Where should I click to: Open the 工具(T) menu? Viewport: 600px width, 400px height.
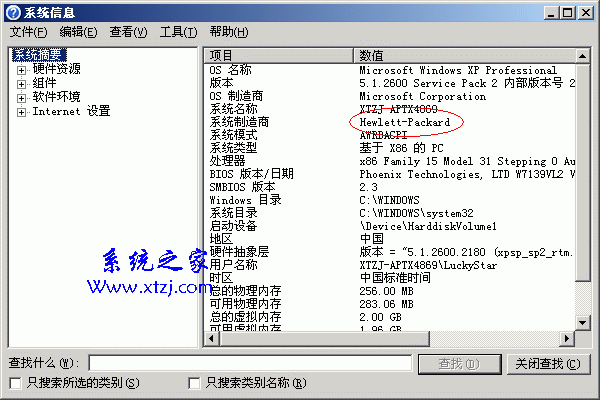[x=178, y=32]
